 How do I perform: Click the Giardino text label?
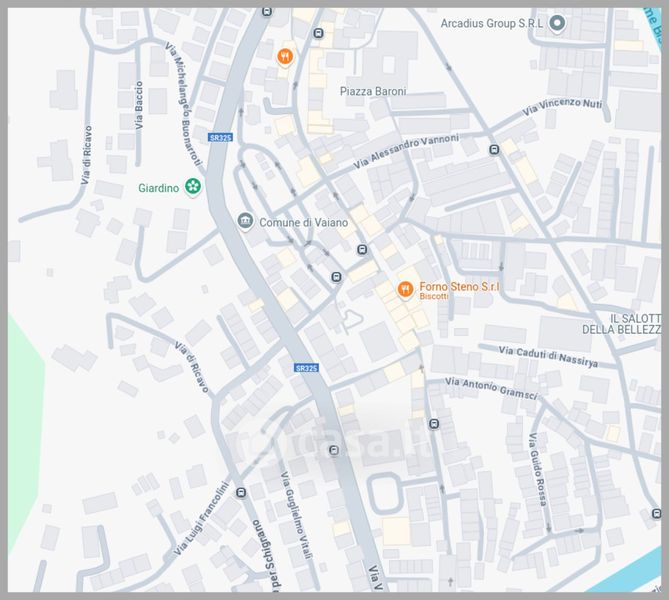tap(158, 187)
